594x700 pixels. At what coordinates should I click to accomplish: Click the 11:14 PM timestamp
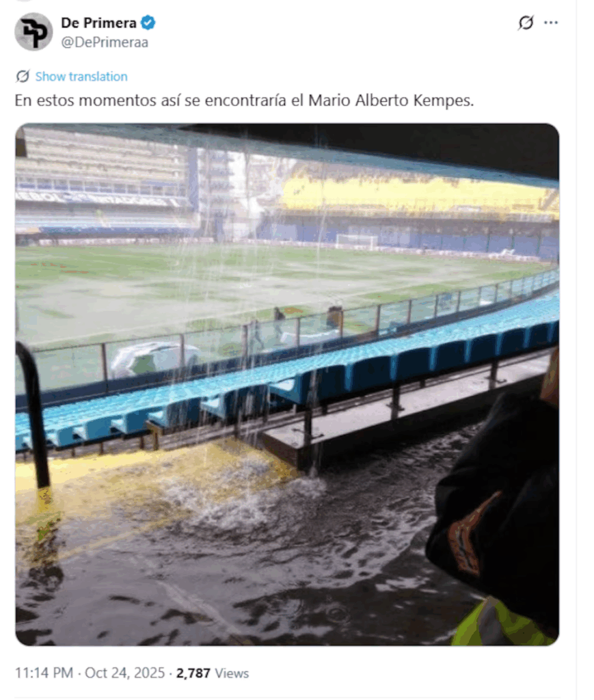[44, 673]
